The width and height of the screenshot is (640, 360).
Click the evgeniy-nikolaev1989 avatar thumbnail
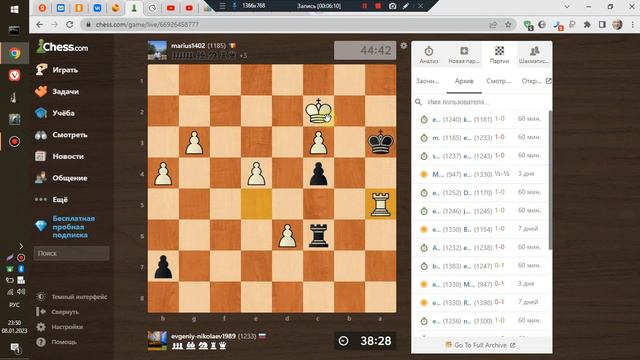pyautogui.click(x=157, y=341)
